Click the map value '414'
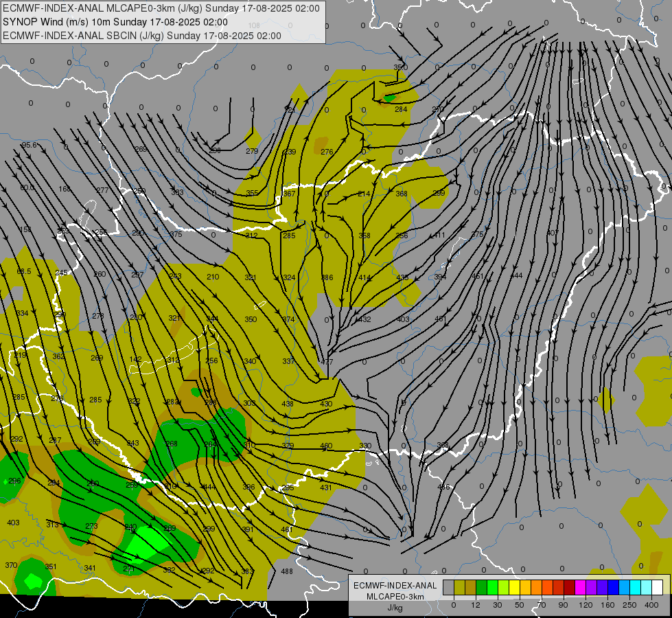Viewport: 672px width, 618px height. click(x=364, y=277)
